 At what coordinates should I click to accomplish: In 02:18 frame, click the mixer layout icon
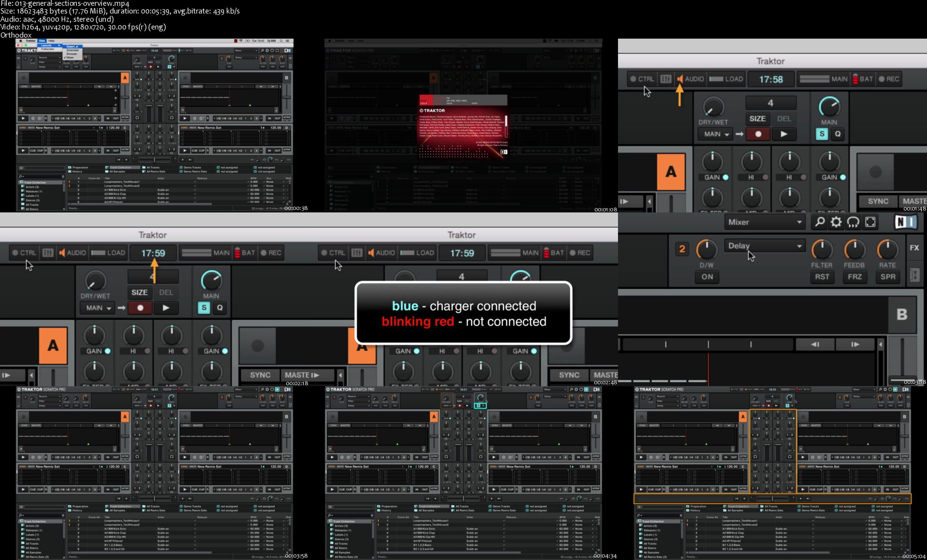(48, 252)
